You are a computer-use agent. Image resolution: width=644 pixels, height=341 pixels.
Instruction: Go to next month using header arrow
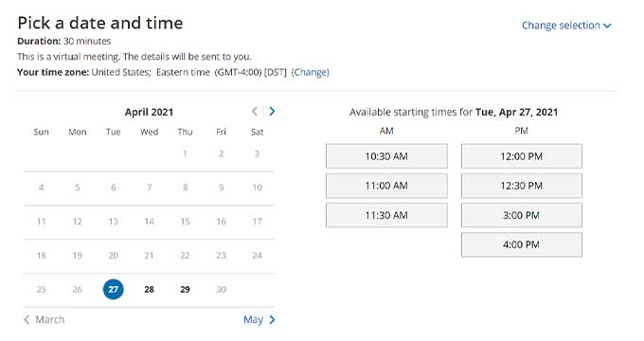pos(272,112)
